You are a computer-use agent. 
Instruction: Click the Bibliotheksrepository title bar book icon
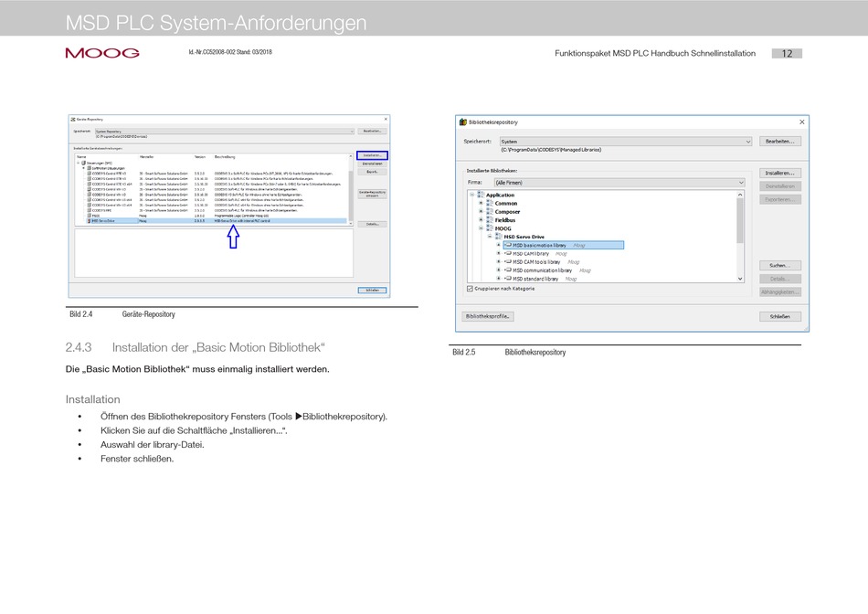tap(463, 122)
